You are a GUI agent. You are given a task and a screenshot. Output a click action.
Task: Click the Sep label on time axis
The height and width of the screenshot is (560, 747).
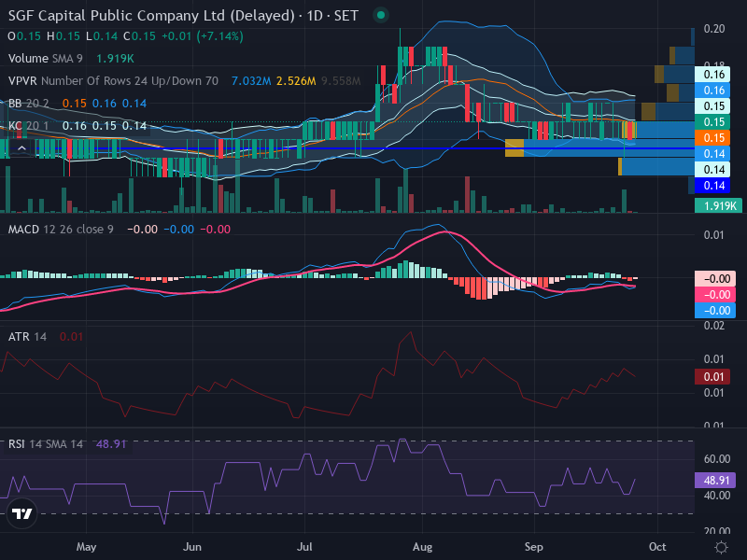tap(533, 547)
